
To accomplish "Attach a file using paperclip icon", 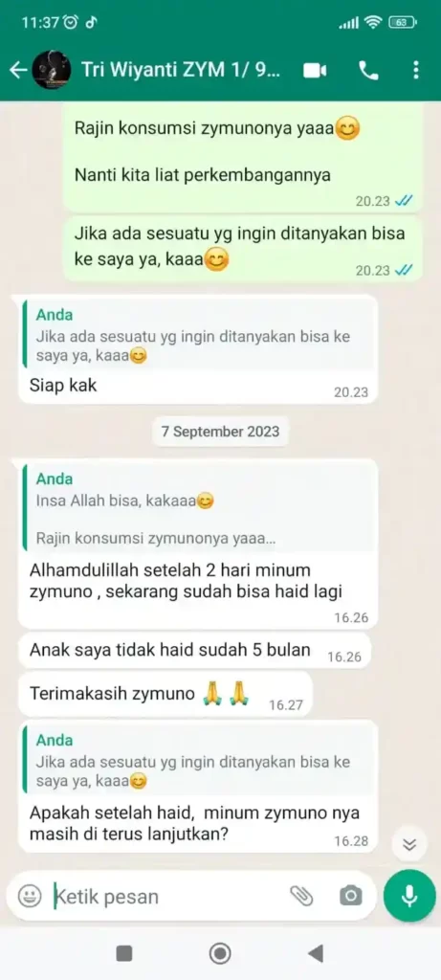I will (x=301, y=896).
